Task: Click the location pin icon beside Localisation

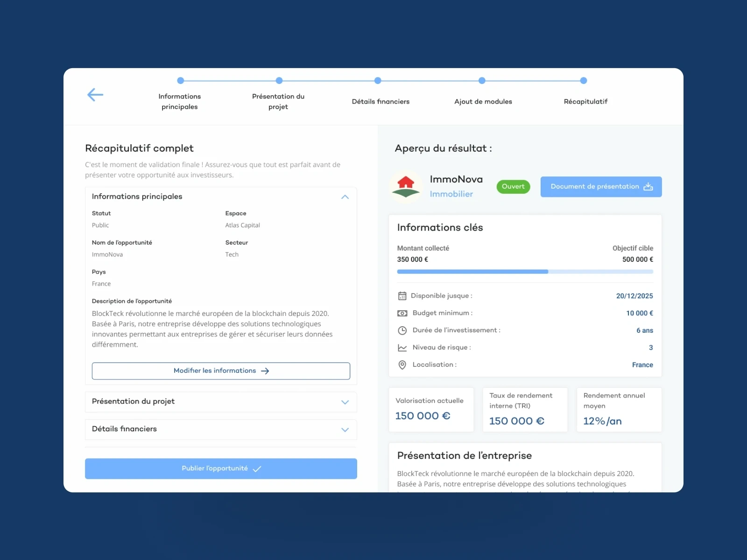Action: pos(402,365)
